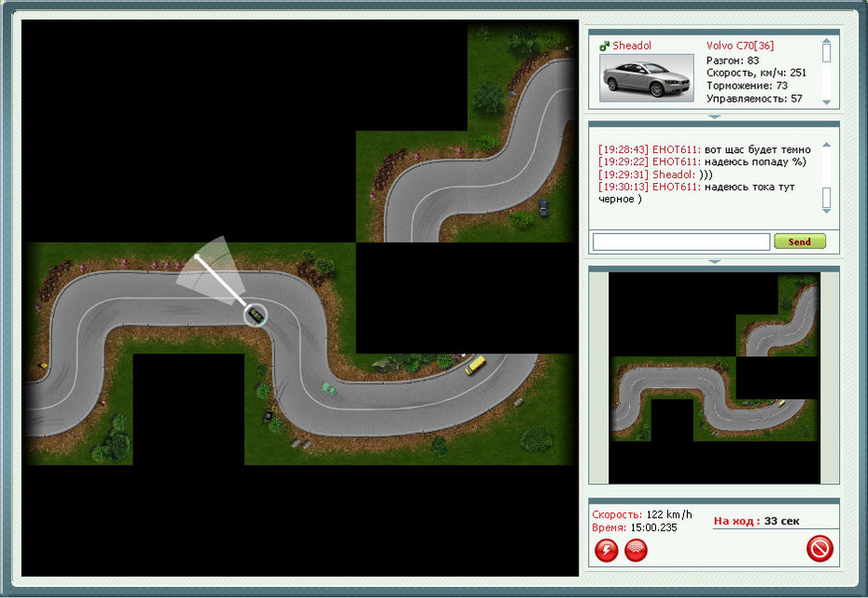Click the yellow bus on track
This screenshot has height=598, width=868.
(475, 365)
